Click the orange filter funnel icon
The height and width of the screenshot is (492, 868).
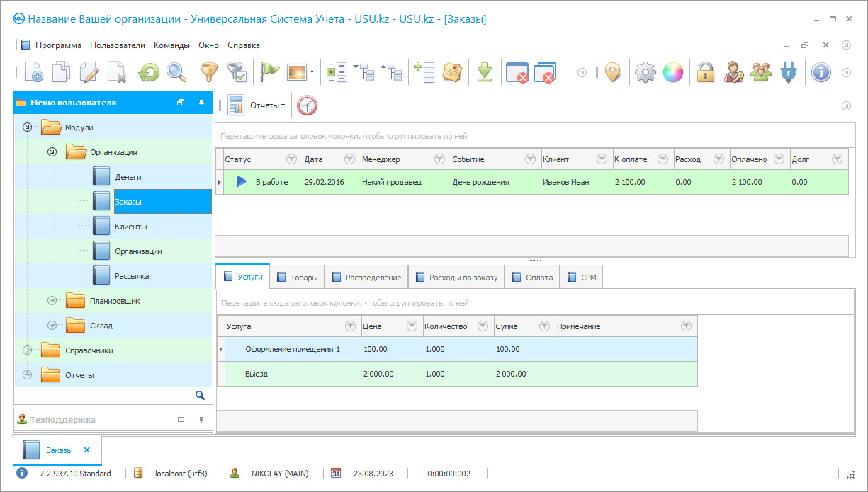(208, 72)
